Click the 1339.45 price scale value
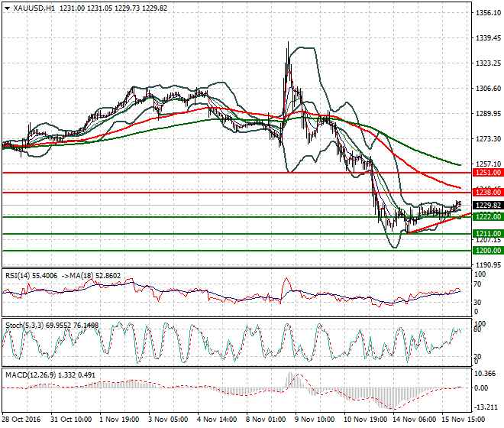504x428 pixels. tap(488, 38)
